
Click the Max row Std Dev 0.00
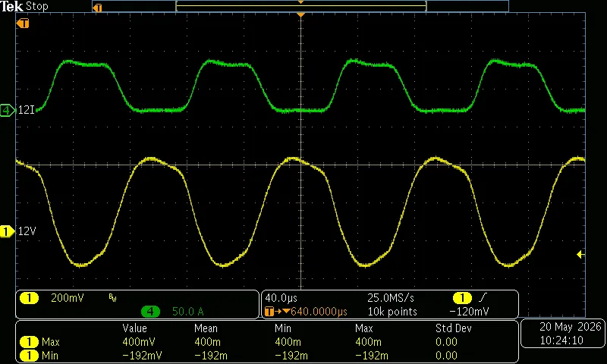[446, 342]
